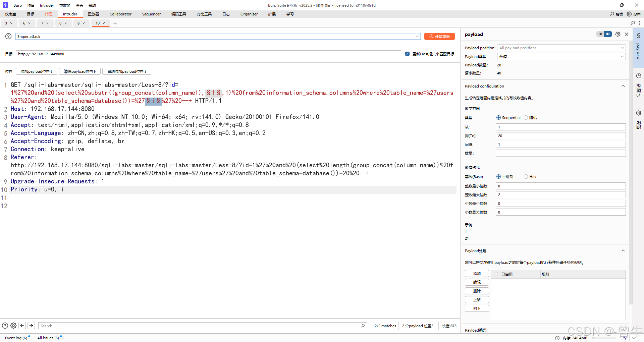Click the memory info icon

click(x=557, y=338)
